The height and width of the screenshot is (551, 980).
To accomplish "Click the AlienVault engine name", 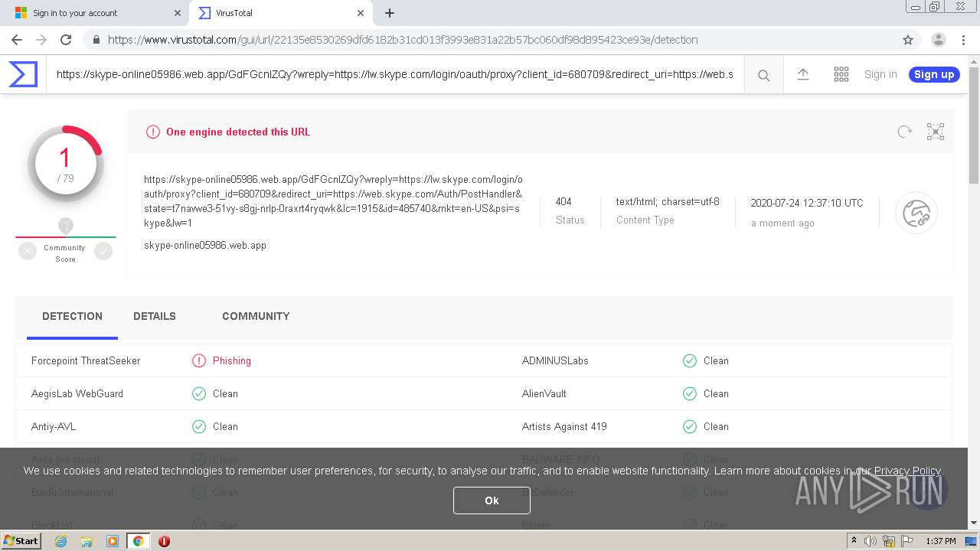I will [x=544, y=393].
